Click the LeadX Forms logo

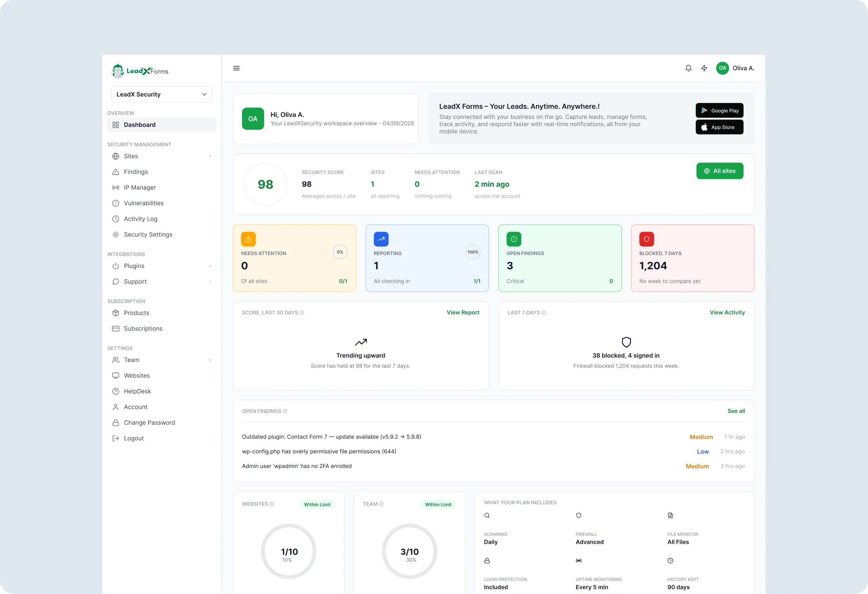click(140, 71)
